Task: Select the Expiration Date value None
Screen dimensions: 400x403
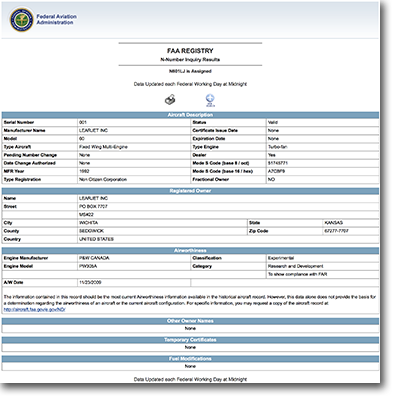Action: pyautogui.click(x=273, y=139)
